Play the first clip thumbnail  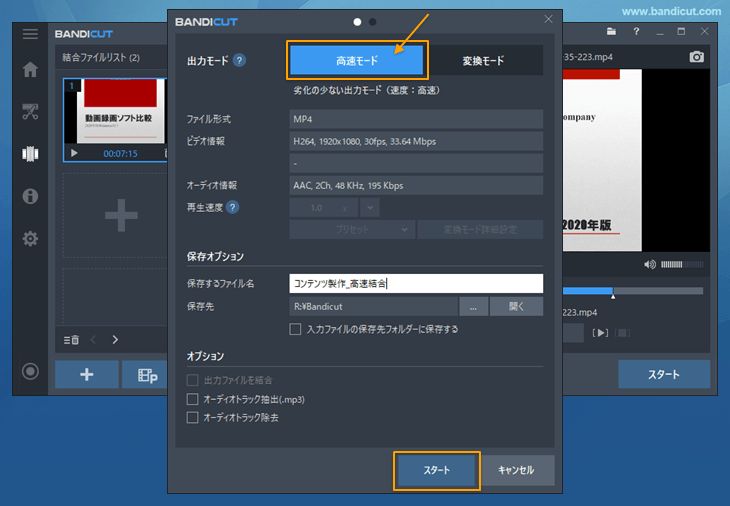74,153
